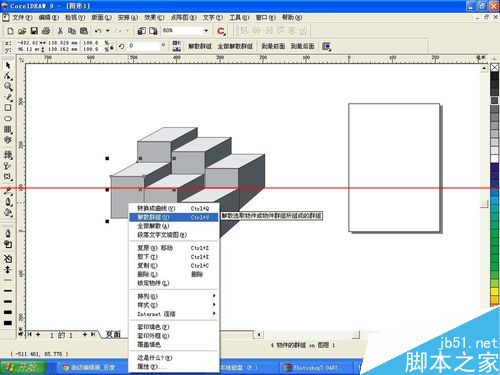This screenshot has height=375, width=500.
Task: Pick the black swatch in color palette
Action: coord(494,76)
